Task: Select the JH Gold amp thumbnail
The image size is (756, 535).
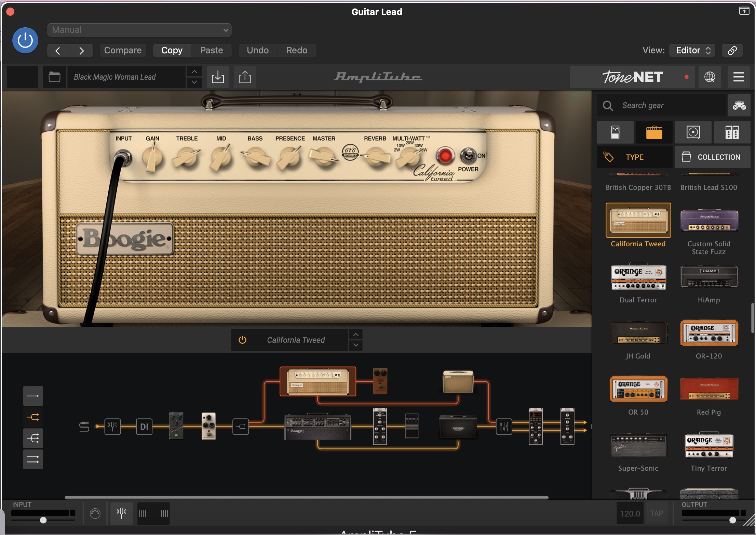Action: (x=638, y=333)
